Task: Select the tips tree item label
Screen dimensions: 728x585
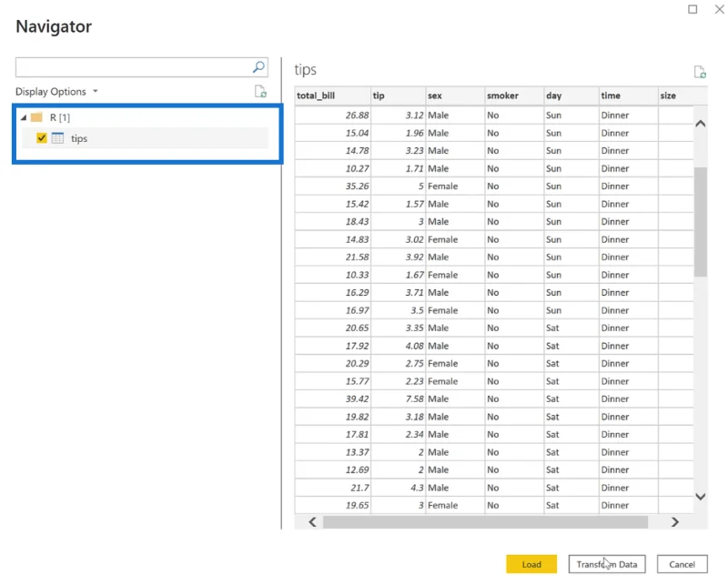Action: [79, 138]
